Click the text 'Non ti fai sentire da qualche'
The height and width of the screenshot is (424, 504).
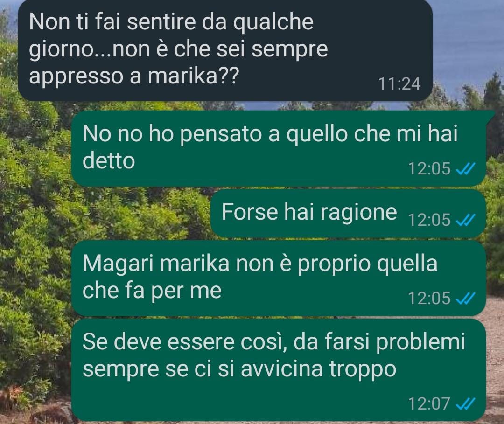171,22
